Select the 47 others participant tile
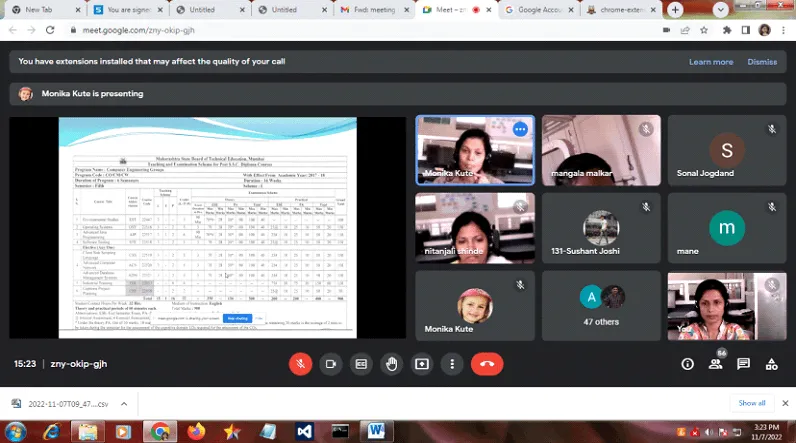Viewport: 796px width, 443px height. (x=601, y=305)
